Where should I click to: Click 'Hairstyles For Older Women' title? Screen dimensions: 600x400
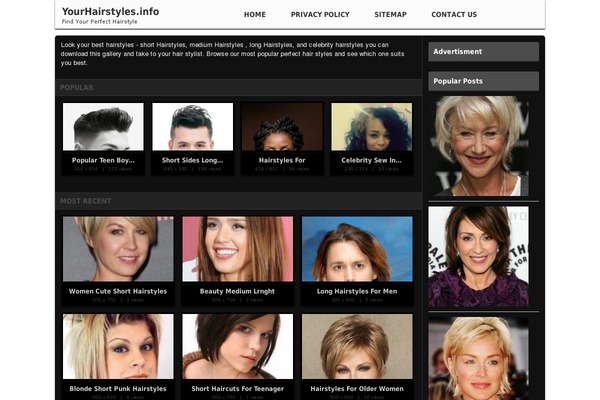pyautogui.click(x=357, y=389)
